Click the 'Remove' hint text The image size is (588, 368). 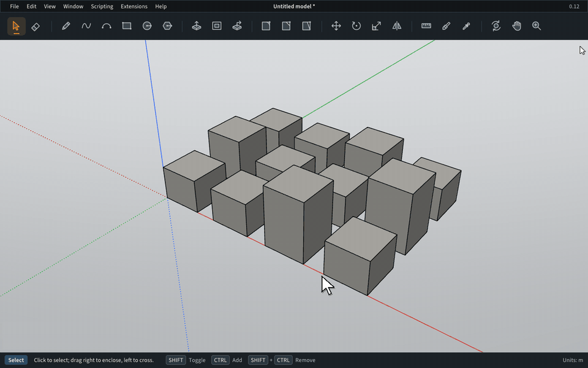tap(305, 360)
